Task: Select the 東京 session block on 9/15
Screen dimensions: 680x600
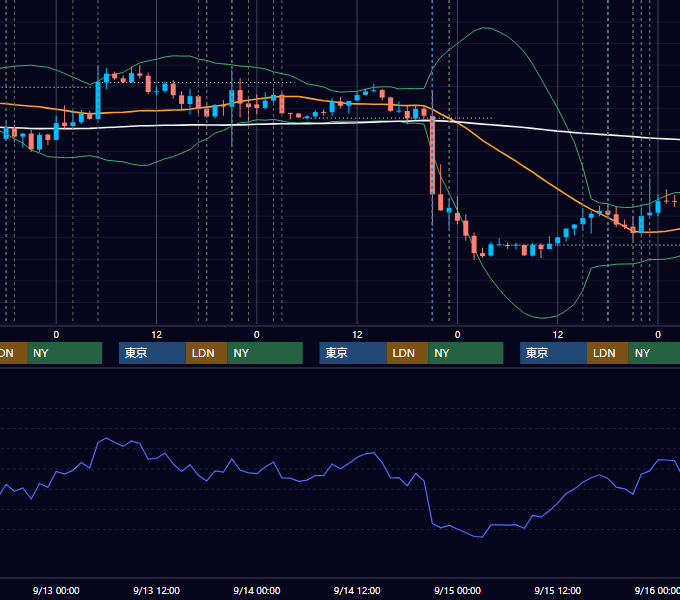Action: pyautogui.click(x=554, y=353)
